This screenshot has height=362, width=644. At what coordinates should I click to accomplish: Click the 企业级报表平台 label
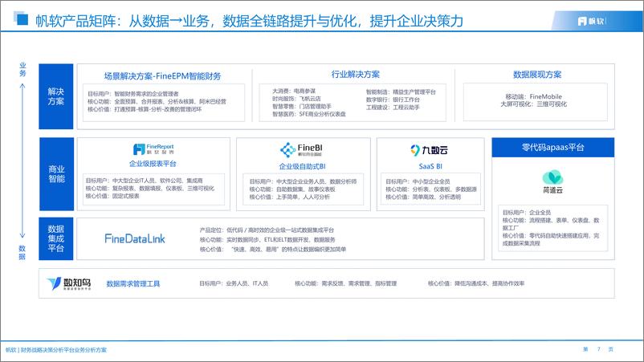click(153, 164)
